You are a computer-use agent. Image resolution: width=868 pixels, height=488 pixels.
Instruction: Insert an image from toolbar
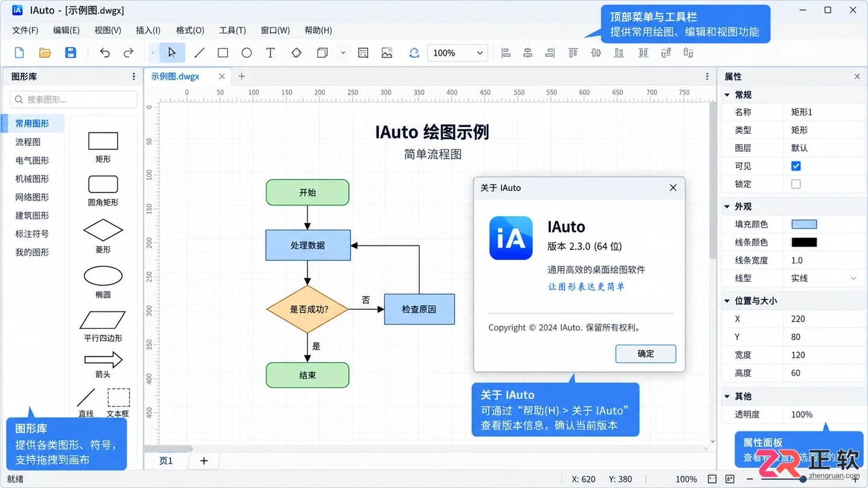(x=387, y=53)
